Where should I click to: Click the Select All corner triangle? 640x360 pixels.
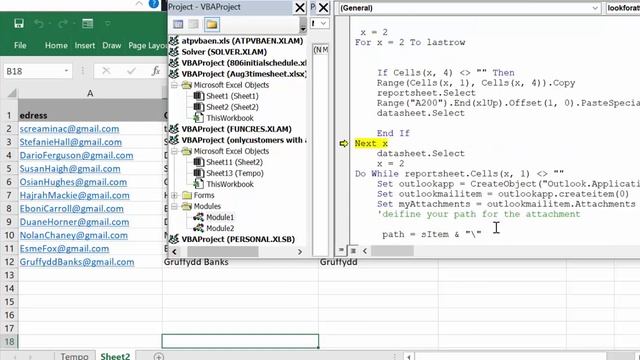12,93
